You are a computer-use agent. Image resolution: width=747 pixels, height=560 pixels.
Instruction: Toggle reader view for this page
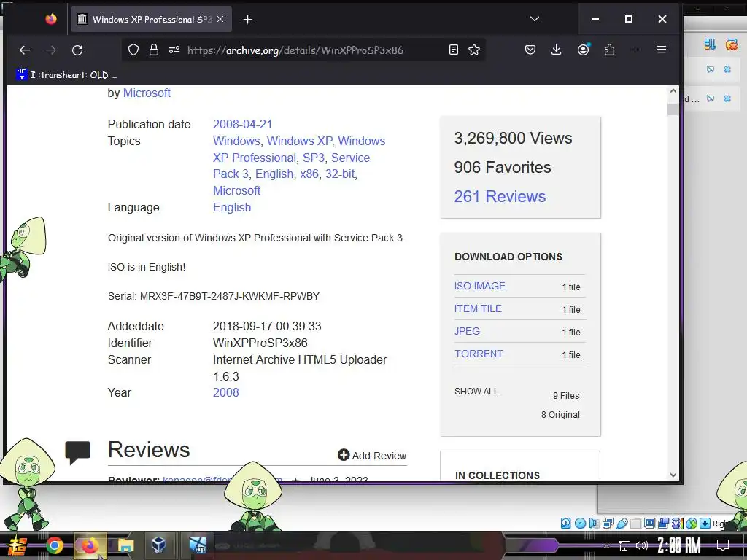454,50
